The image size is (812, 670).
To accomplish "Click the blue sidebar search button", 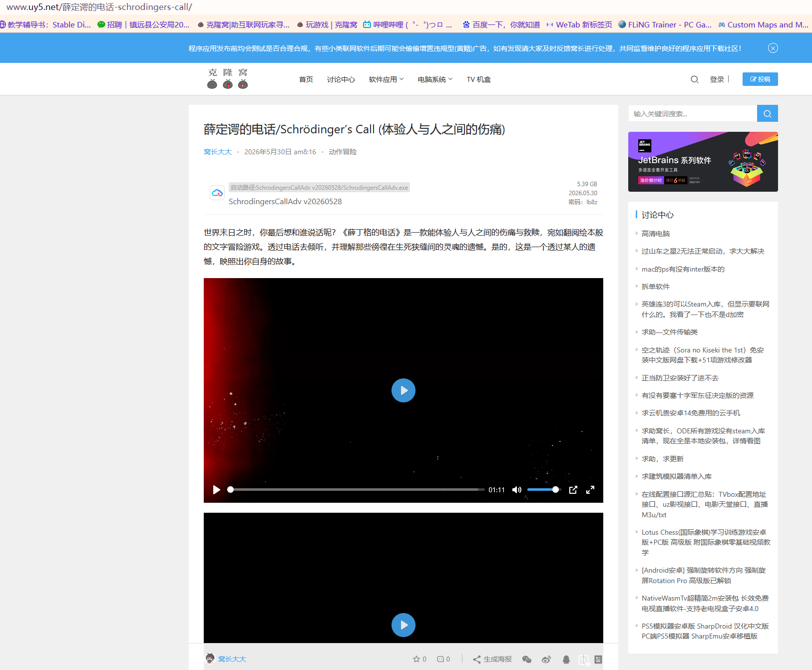I will [768, 113].
